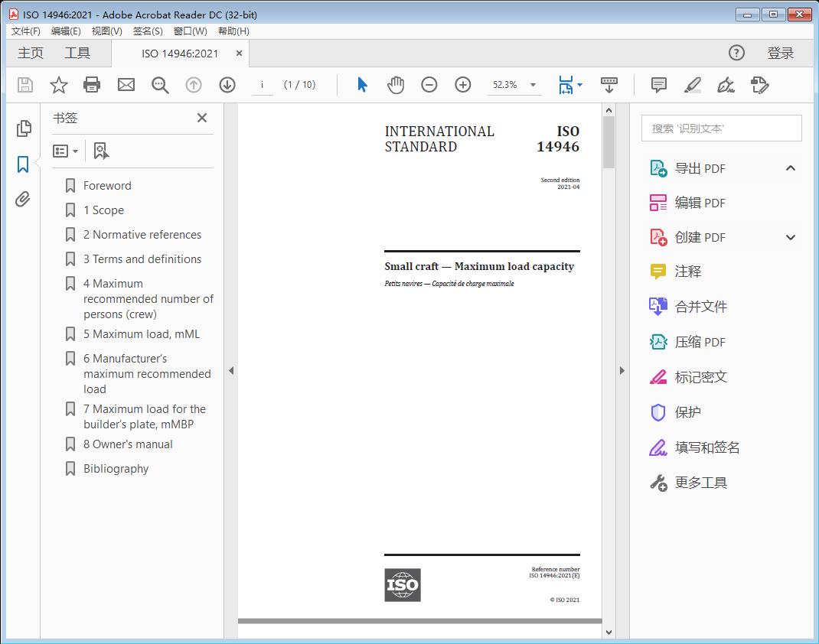Select the Hand pan tool
819x644 pixels.
tap(396, 85)
